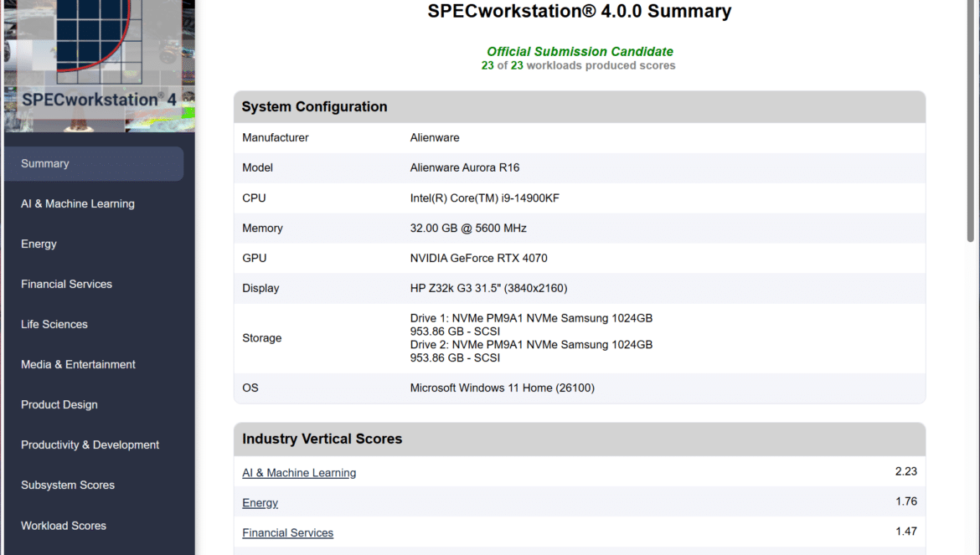Go to AI & Machine Learning in sidebar

(x=78, y=203)
